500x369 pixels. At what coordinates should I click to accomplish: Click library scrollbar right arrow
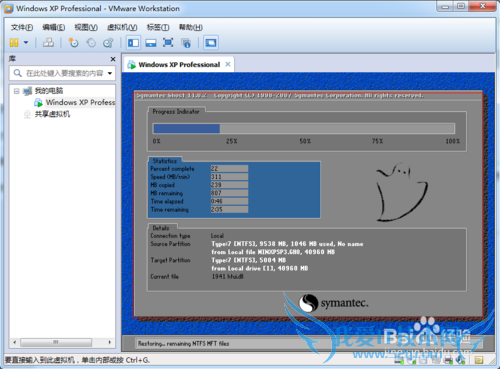click(x=110, y=342)
